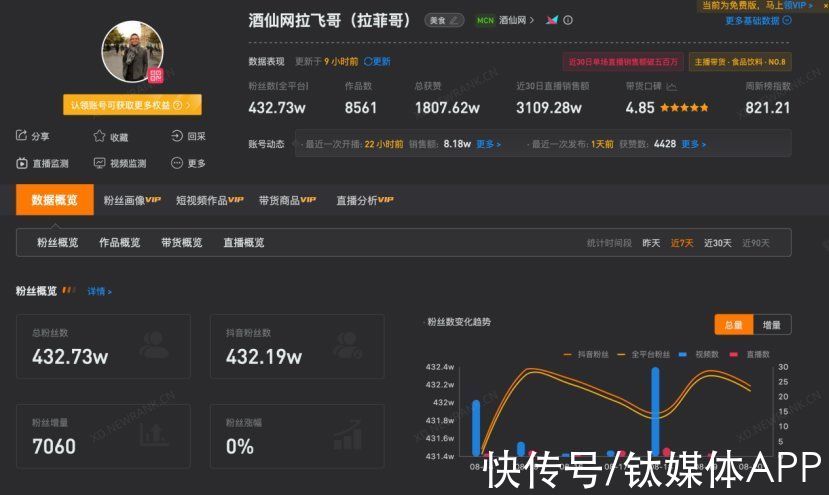This screenshot has height=495, width=829.
Task: Click the trend chart icon beside 带货口碑
Action: click(671, 86)
